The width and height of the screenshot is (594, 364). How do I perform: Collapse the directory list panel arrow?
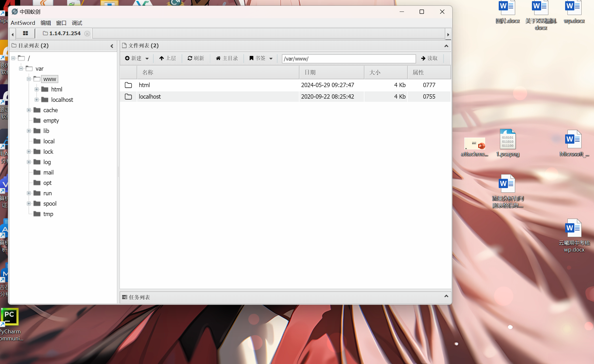click(x=112, y=46)
